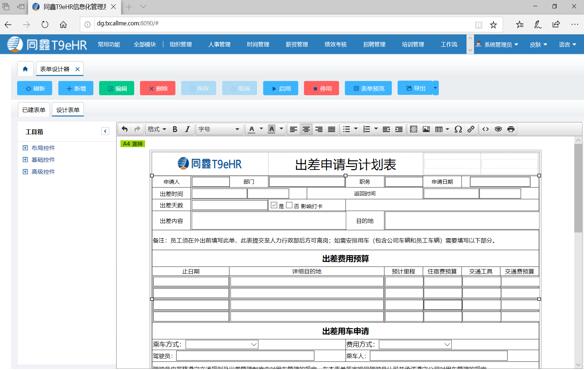Open the font color picker labeled A
585x370 pixels.
point(251,129)
